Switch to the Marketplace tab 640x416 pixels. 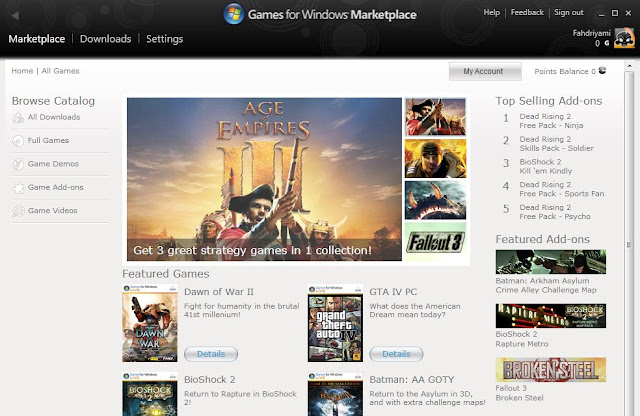tap(37, 39)
